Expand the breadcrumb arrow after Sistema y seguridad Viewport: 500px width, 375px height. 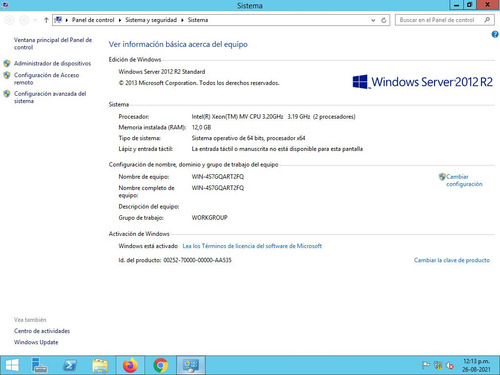click(x=182, y=20)
